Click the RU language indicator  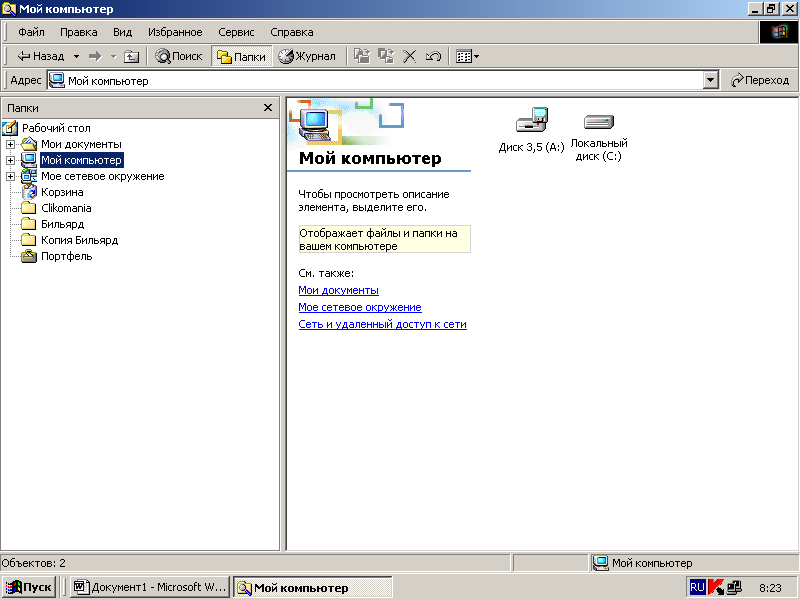[697, 587]
